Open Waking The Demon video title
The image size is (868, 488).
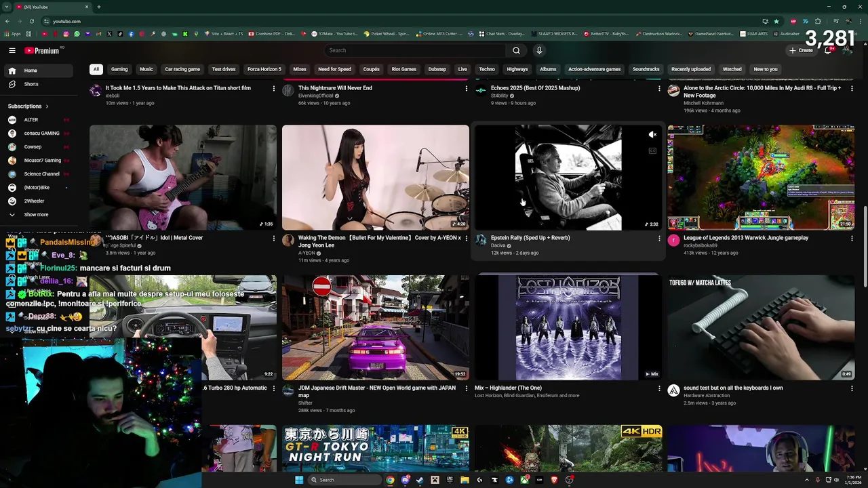380,241
